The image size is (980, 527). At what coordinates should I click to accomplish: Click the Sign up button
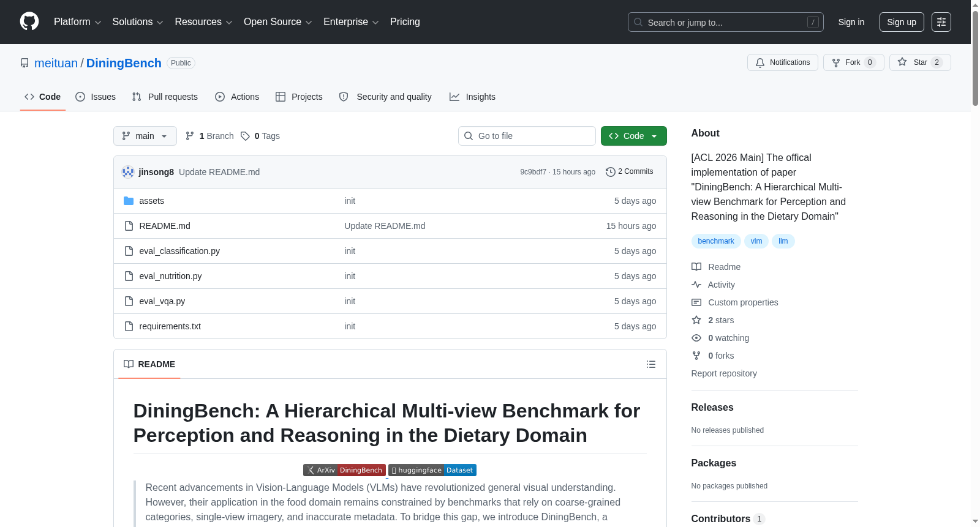[x=902, y=22]
